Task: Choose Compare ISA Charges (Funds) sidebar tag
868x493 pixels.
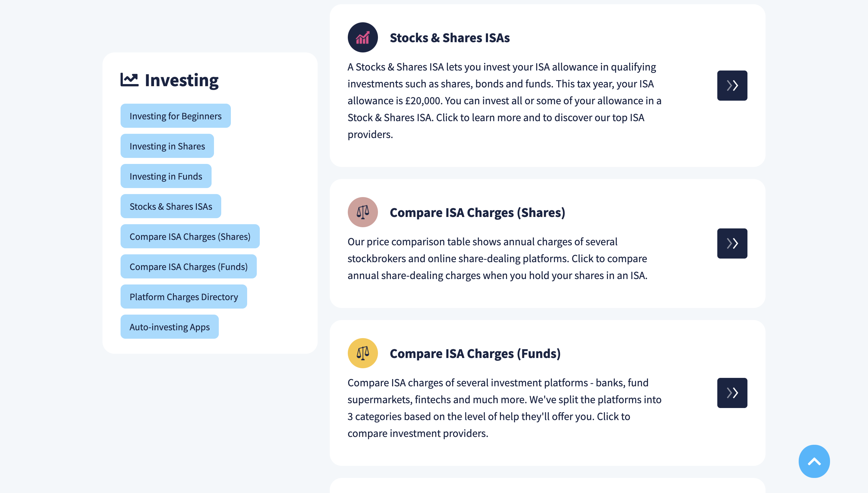Action: click(x=188, y=266)
